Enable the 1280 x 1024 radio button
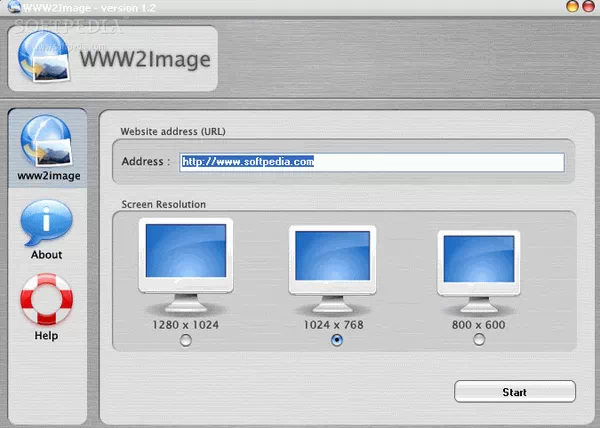Screen dimensions: 600x428 click(x=185, y=341)
